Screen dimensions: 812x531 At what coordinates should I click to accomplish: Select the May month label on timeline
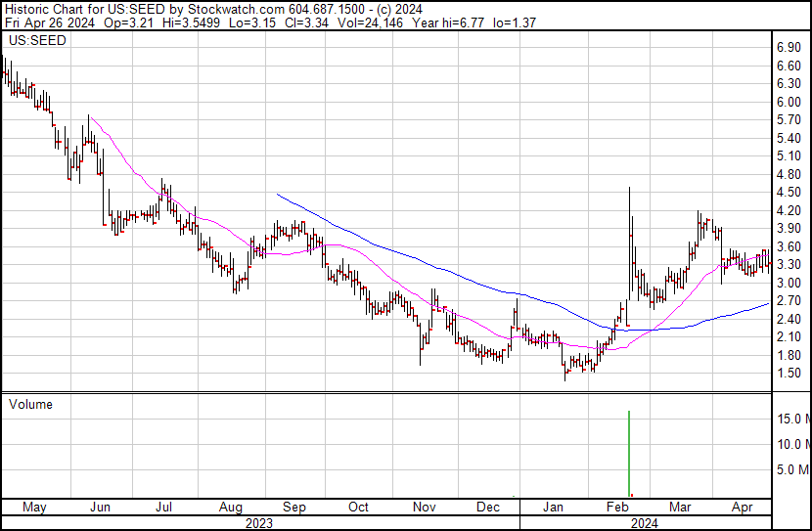[x=34, y=508]
